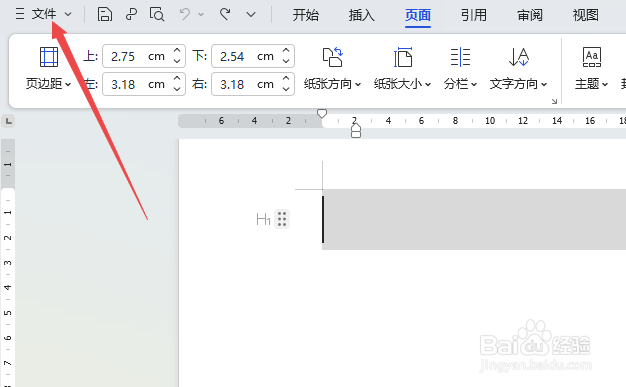
Task: Select the 页面 tab
Action: coord(418,15)
